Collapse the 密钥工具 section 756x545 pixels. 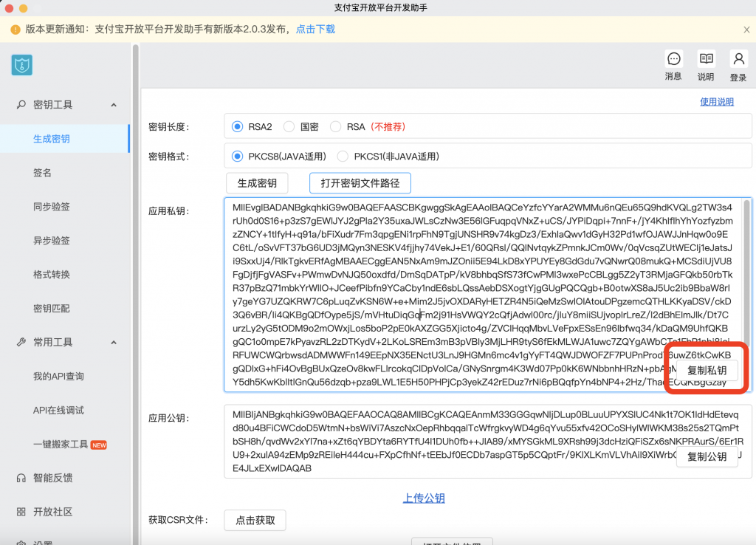pyautogui.click(x=114, y=104)
